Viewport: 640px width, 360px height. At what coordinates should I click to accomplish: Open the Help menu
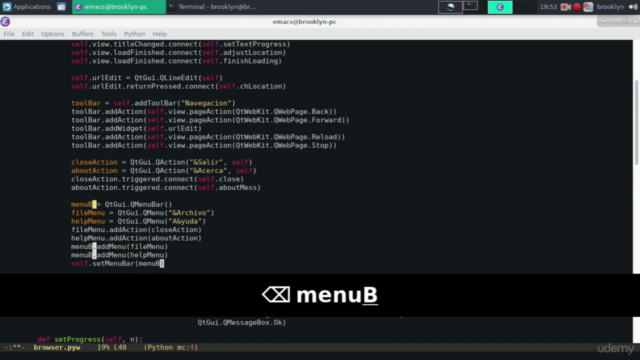(160, 34)
